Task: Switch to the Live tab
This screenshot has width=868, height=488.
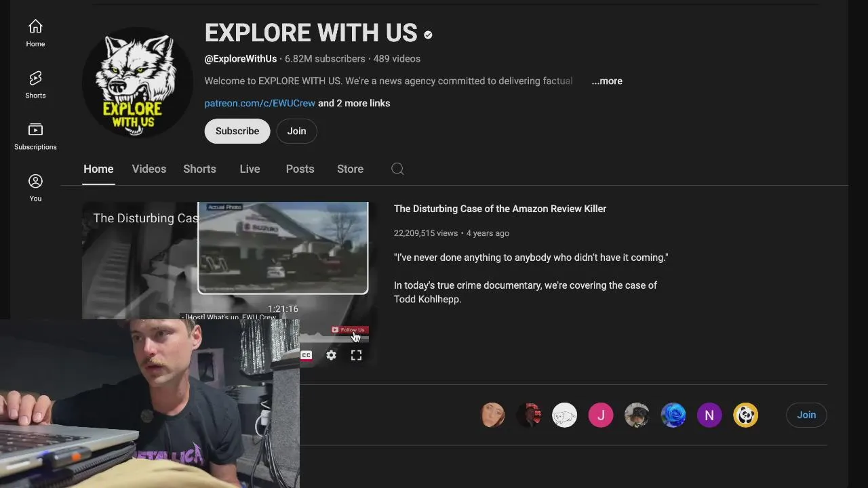Action: 250,169
